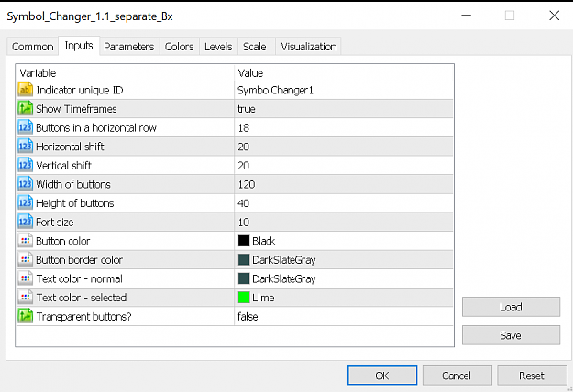
Task: Open the Parameters tab
Action: tap(129, 47)
